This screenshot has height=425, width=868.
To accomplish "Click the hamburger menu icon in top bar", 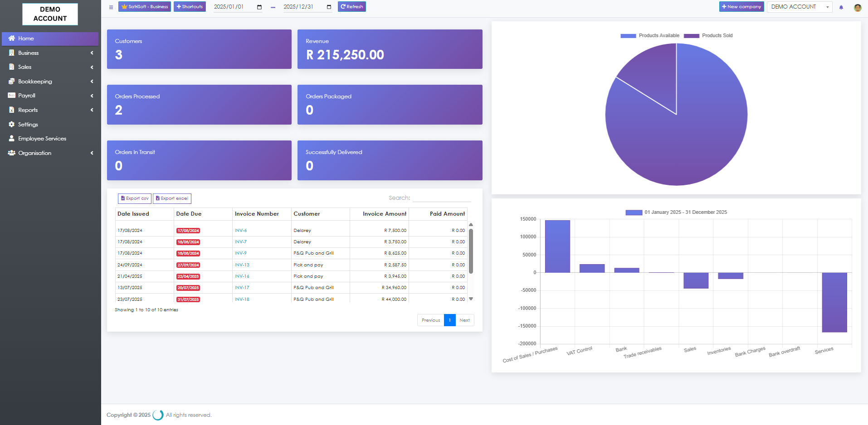I will [x=111, y=7].
